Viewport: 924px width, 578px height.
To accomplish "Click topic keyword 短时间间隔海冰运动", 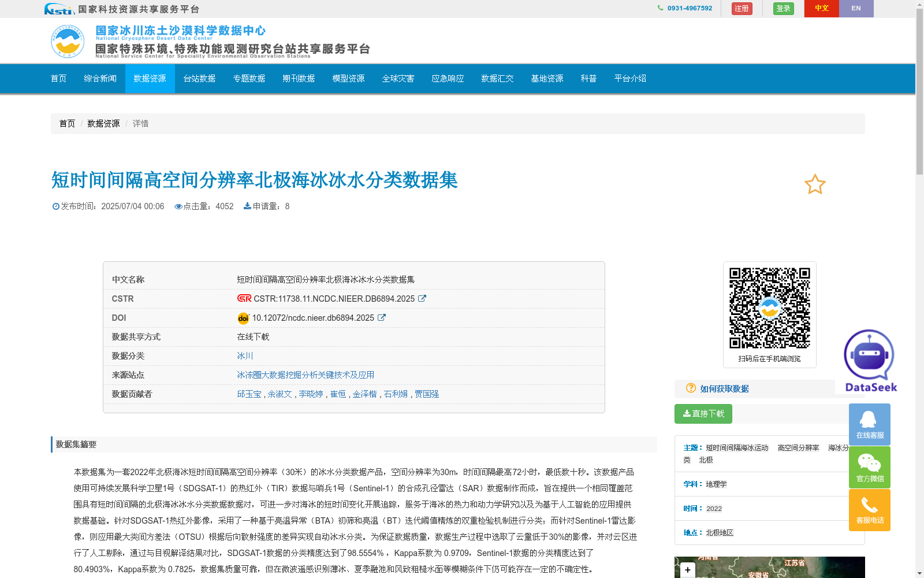I will (x=737, y=448).
